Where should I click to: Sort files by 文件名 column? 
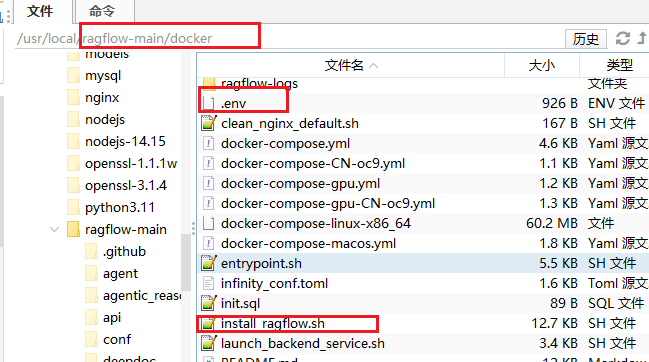[351, 65]
